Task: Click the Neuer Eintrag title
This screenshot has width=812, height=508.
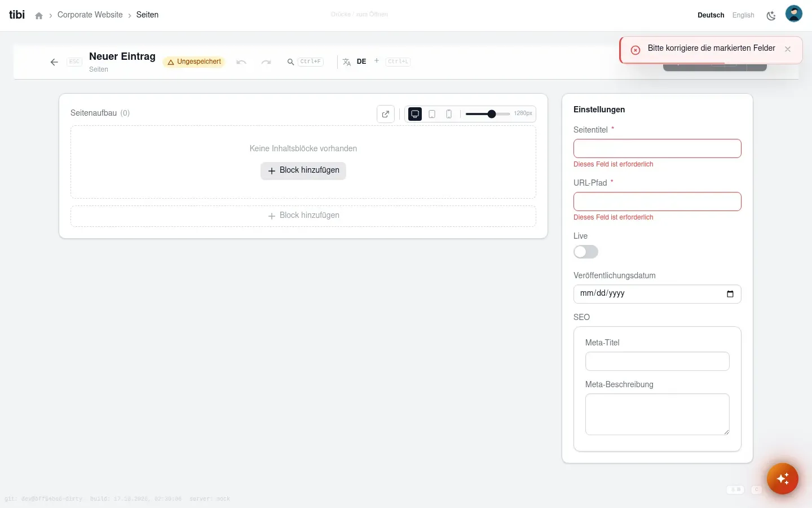Action: pos(122,56)
